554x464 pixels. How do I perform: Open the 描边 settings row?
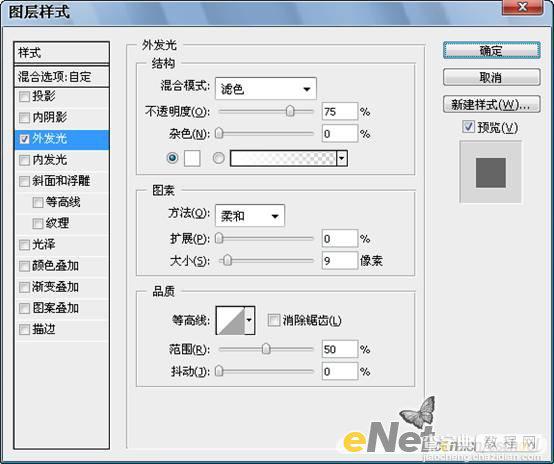tap(62, 330)
